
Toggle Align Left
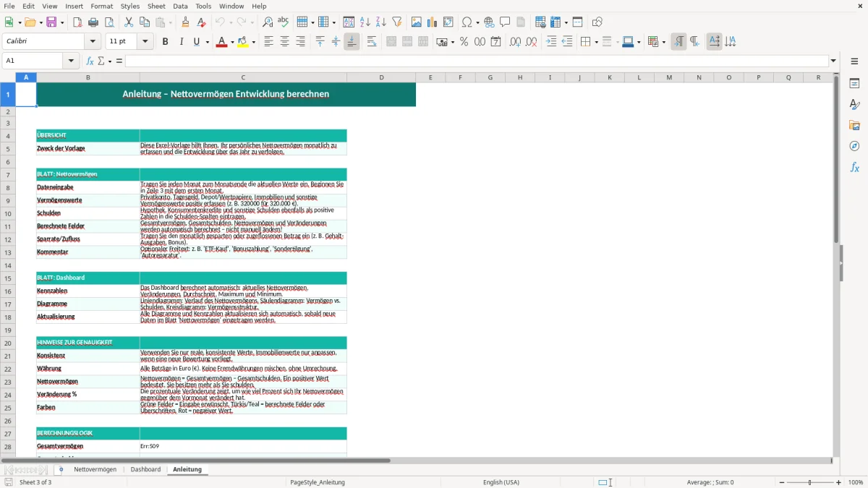click(268, 42)
